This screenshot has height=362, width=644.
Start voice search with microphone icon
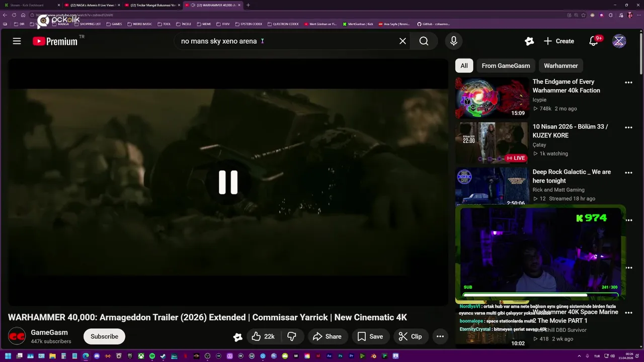[454, 41]
